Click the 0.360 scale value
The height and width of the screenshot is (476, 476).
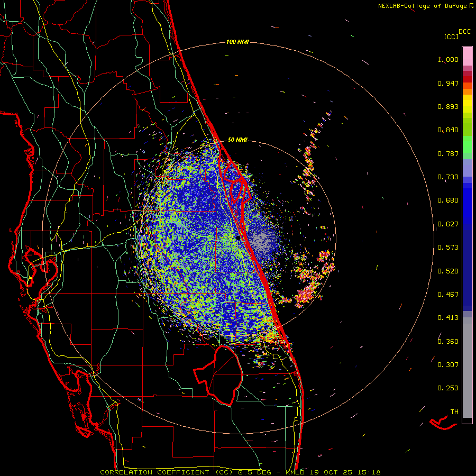(448, 342)
